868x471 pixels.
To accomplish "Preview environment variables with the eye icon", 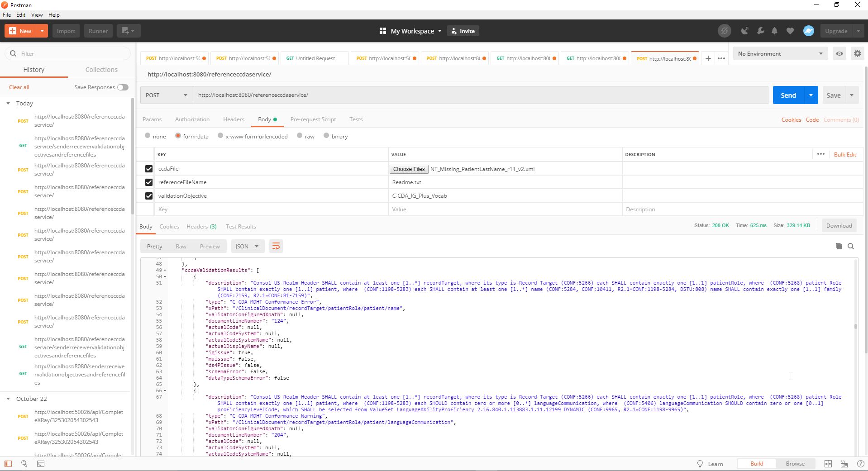I will coord(839,53).
